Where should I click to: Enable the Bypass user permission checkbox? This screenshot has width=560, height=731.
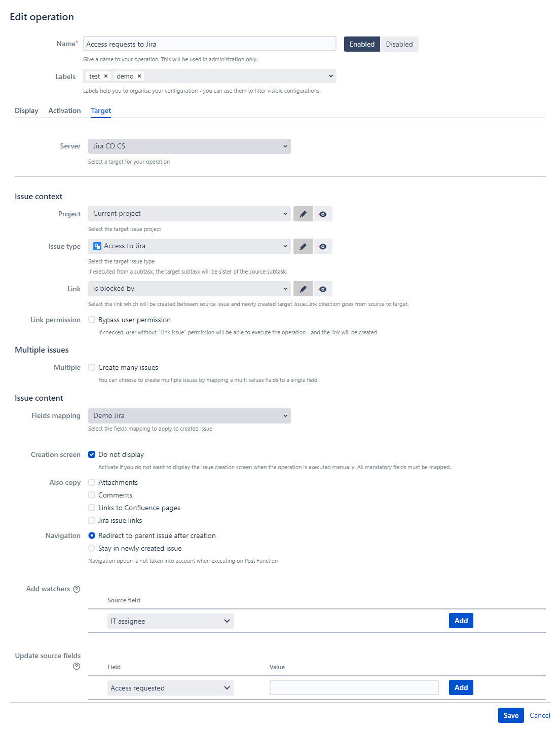92,319
